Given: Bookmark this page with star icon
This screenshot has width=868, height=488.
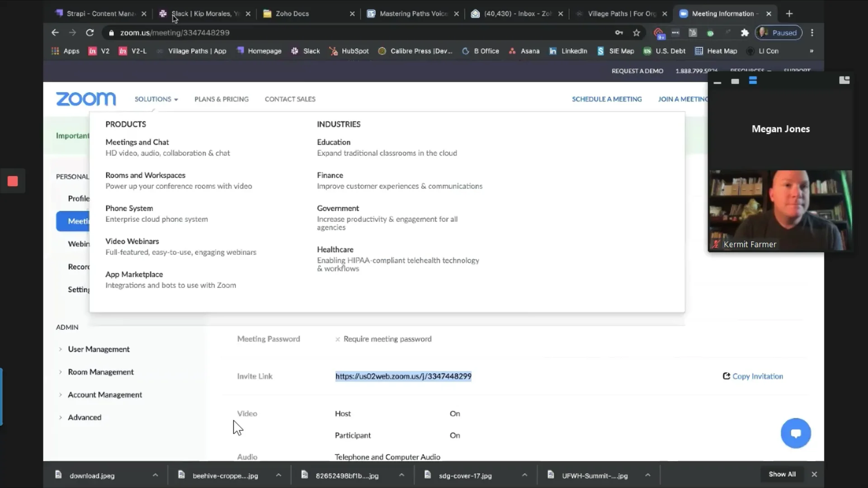Looking at the screenshot, I should click(x=637, y=33).
